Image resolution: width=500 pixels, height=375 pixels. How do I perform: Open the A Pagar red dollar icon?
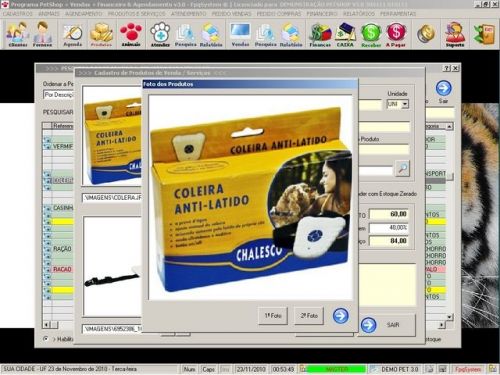pos(396,34)
